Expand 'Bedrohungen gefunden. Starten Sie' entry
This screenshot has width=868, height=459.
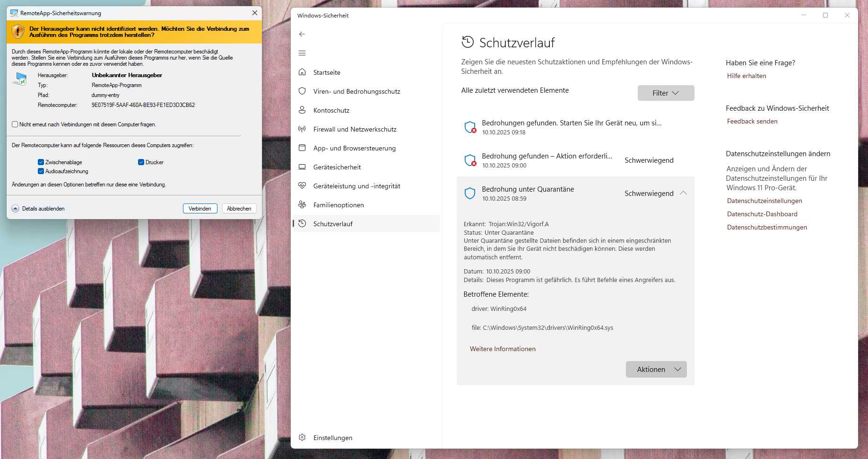575,127
